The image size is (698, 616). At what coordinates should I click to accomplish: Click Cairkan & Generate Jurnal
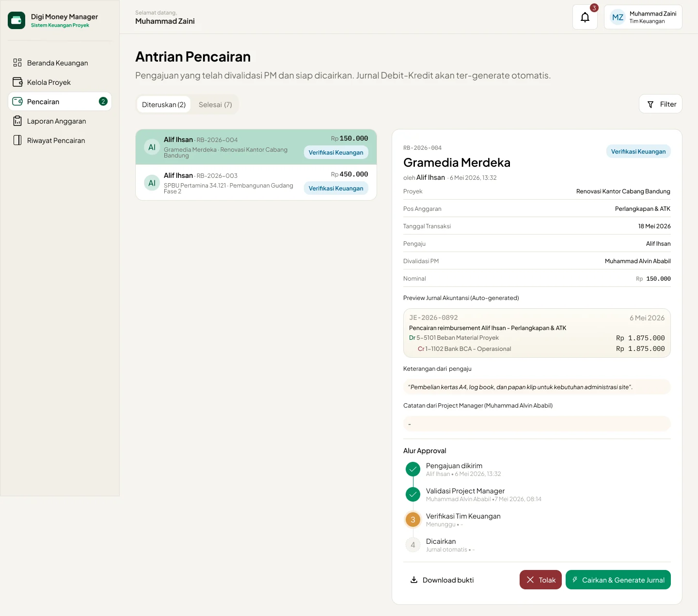pyautogui.click(x=618, y=580)
